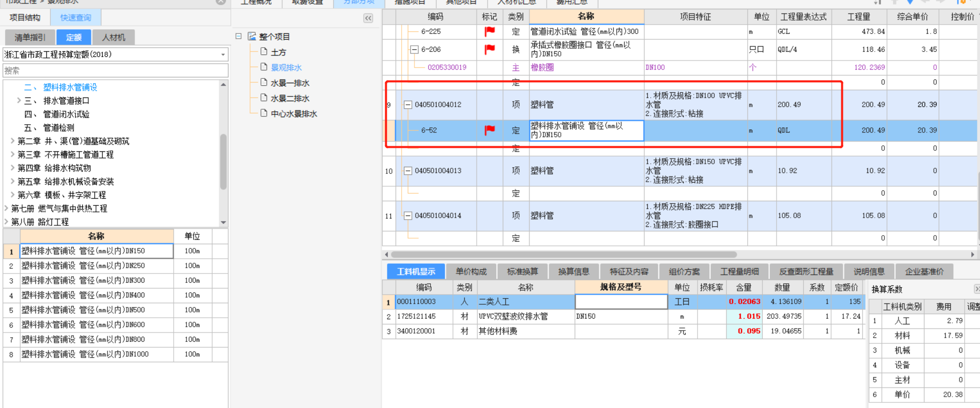Select 二、塑料排水管铺设 in the tree

click(x=61, y=87)
